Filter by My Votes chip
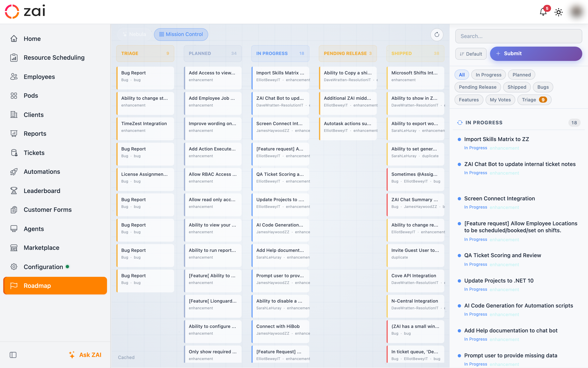Viewport: 588px width, 368px height. pos(500,100)
